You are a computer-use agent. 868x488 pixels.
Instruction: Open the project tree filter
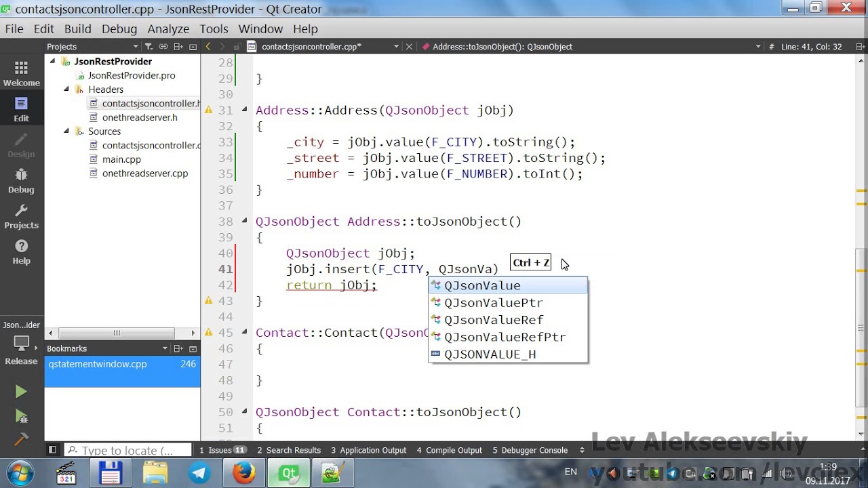point(149,47)
